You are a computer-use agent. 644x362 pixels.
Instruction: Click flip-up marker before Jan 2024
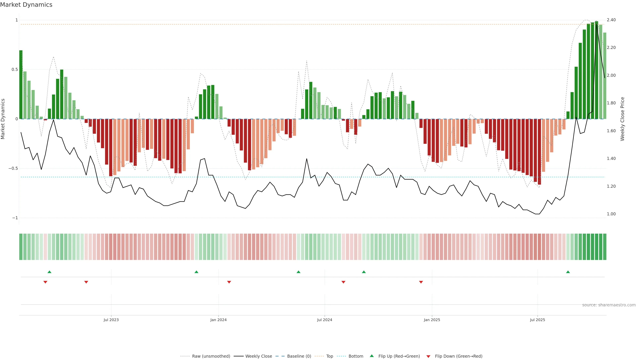pyautogui.click(x=196, y=272)
